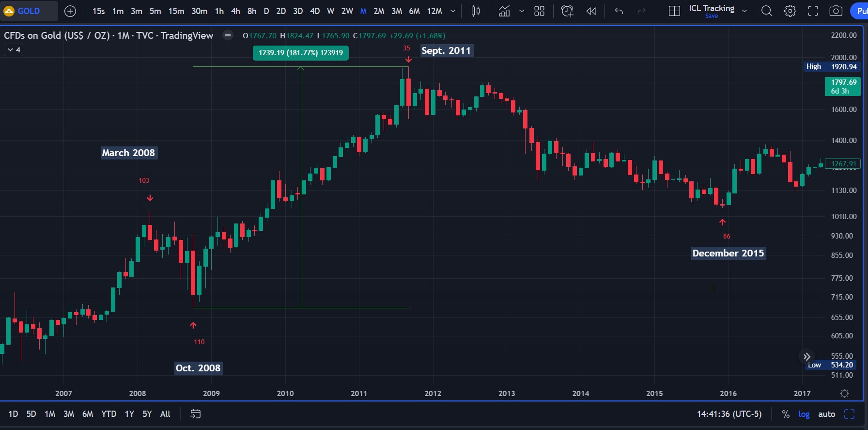Image resolution: width=868 pixels, height=430 pixels.
Task: Open the GOLD symbol search
Action: [x=29, y=11]
